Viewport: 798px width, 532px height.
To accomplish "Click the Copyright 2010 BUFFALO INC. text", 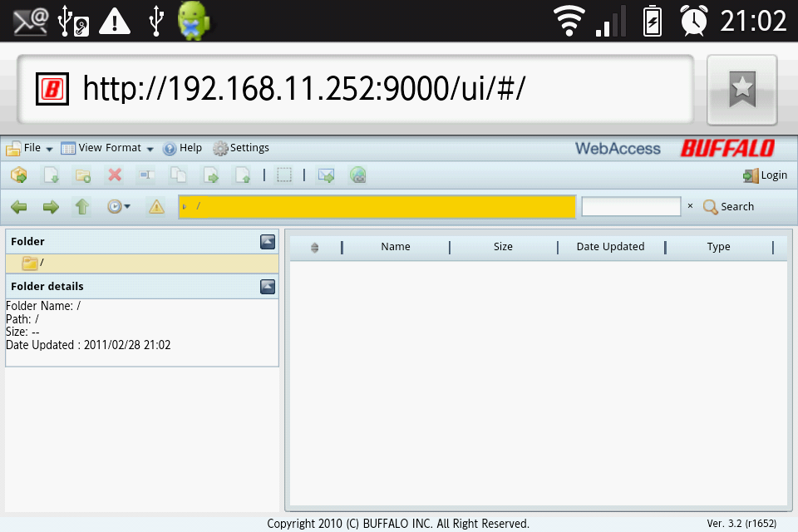I will click(x=398, y=524).
